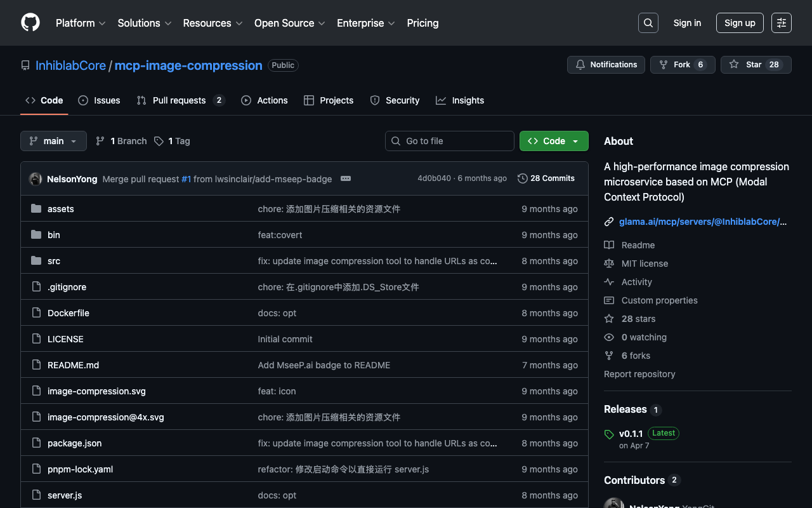
Task: Click the appearance settings icon in header
Action: (x=781, y=23)
